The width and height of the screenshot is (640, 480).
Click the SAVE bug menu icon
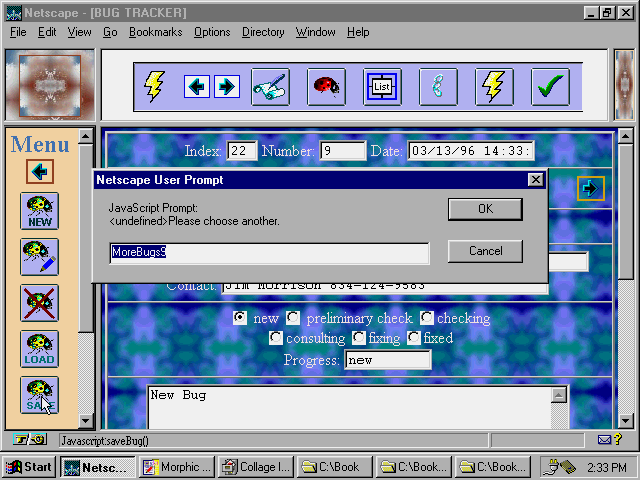click(40, 395)
